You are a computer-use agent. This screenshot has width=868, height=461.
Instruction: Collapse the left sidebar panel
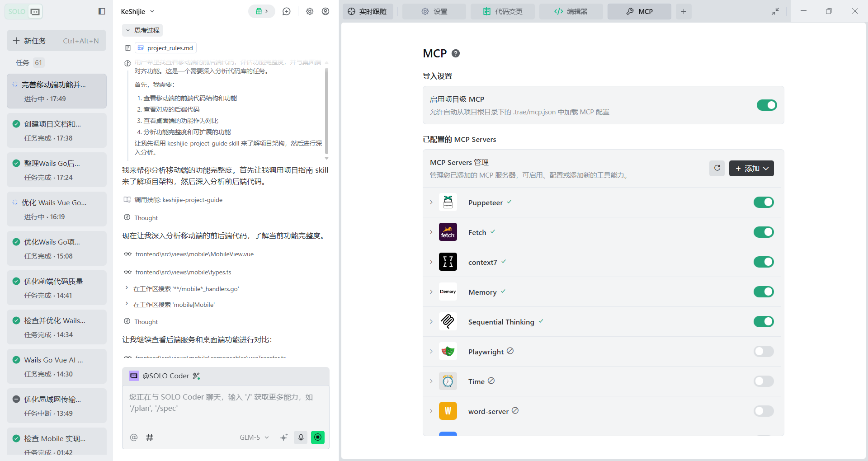tap(102, 11)
